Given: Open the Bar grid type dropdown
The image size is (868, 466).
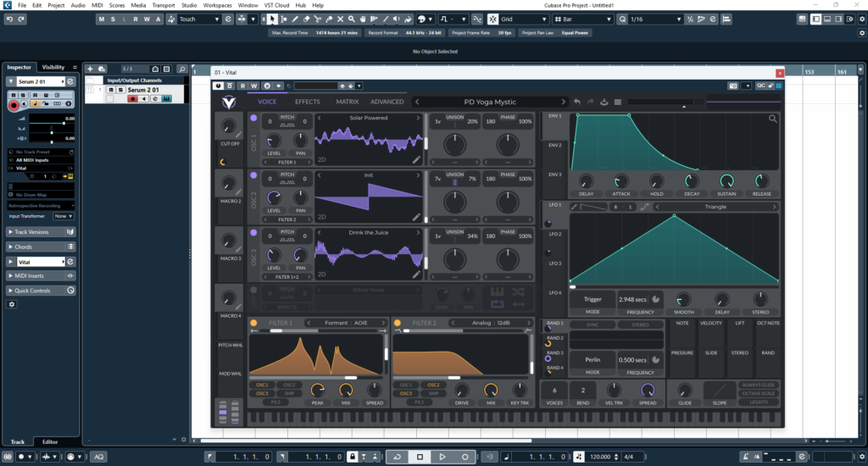Looking at the screenshot, I should tap(582, 19).
